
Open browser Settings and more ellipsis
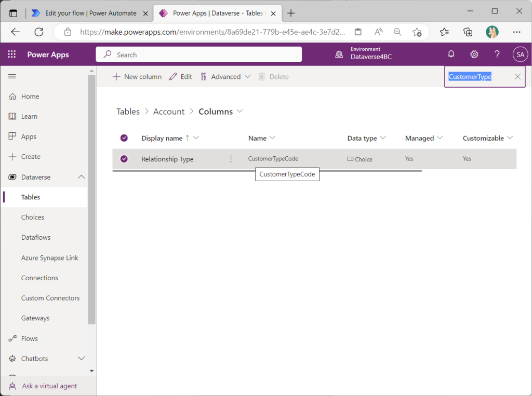[516, 32]
